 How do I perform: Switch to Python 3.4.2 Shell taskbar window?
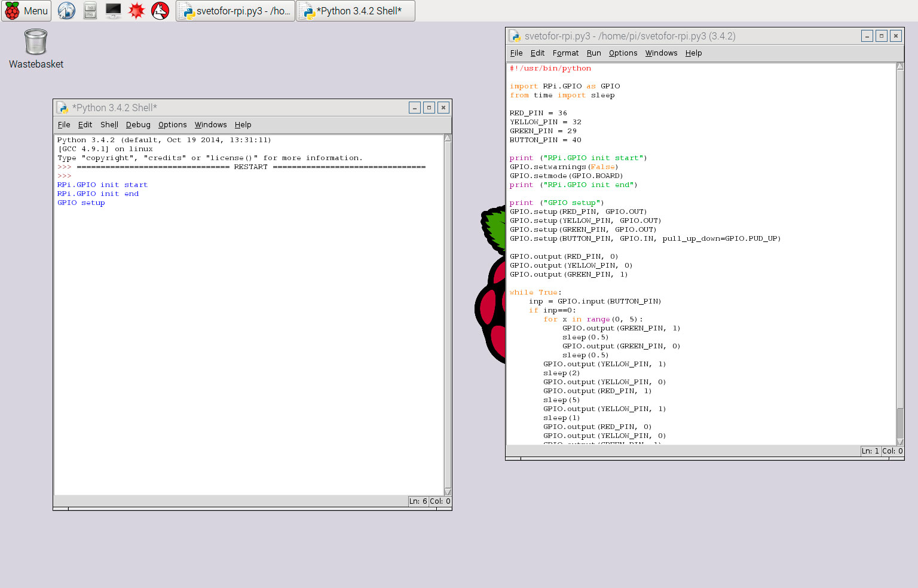(x=355, y=11)
